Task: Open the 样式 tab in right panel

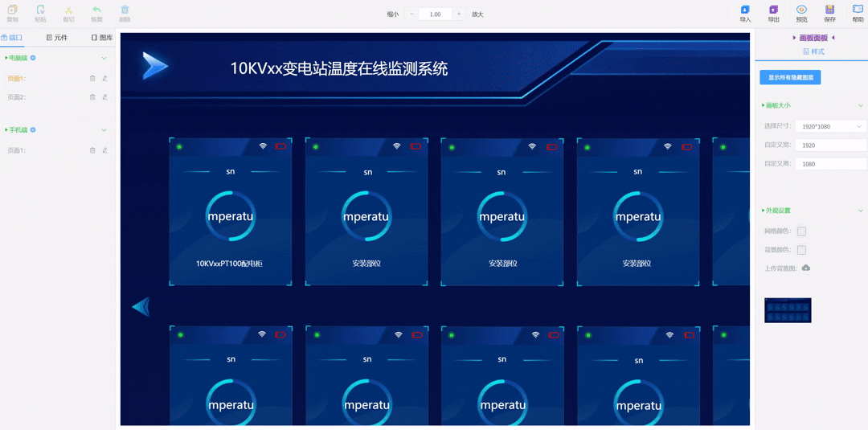Action: click(813, 51)
